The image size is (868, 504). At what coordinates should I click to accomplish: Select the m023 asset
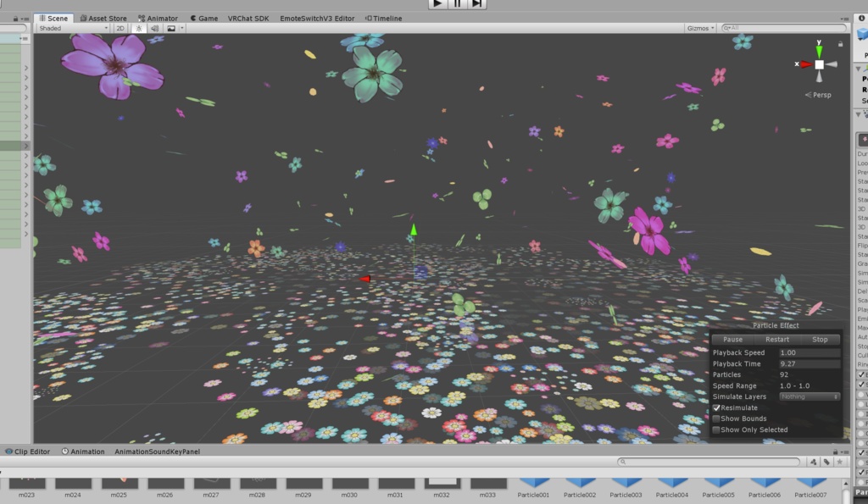click(26, 488)
